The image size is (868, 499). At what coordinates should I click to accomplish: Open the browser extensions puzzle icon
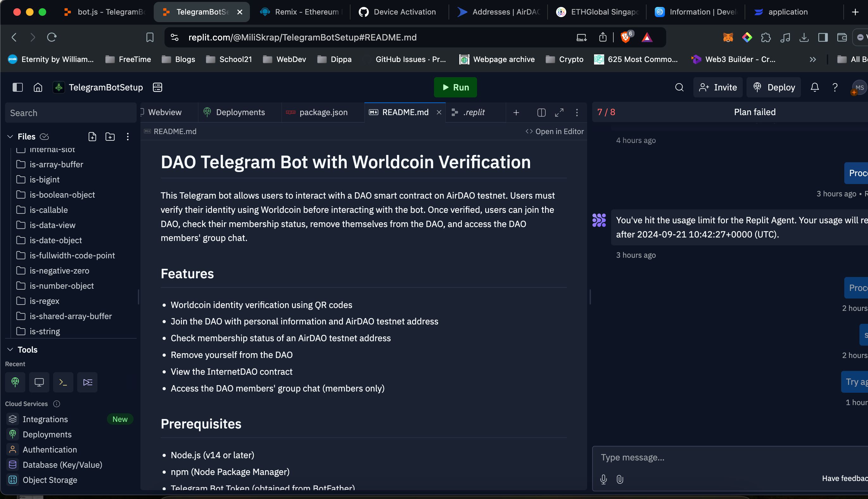point(766,37)
